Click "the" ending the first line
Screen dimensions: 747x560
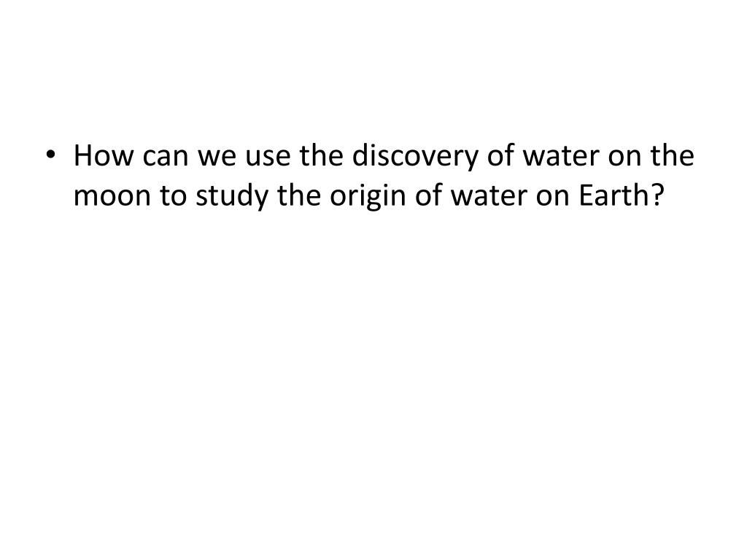click(672, 155)
